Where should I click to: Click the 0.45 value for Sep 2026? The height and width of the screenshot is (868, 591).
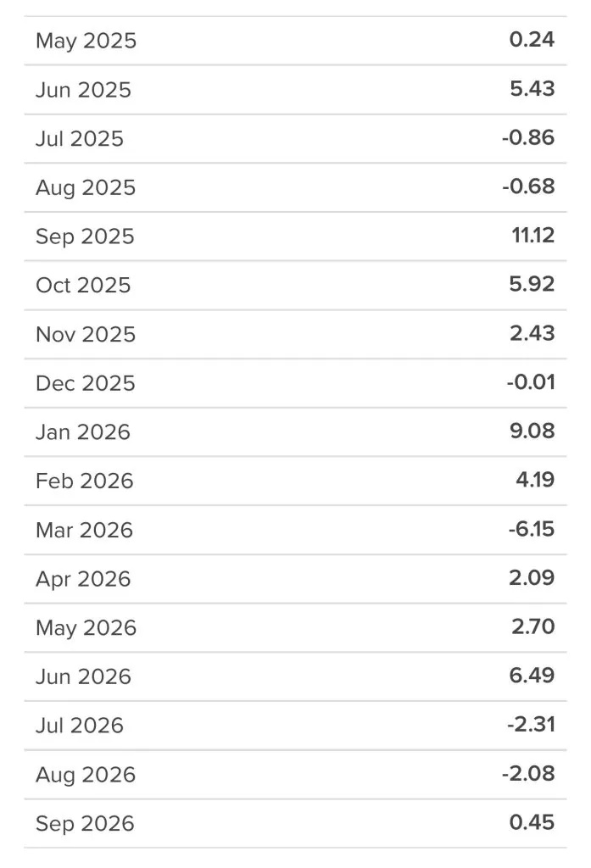(x=532, y=822)
